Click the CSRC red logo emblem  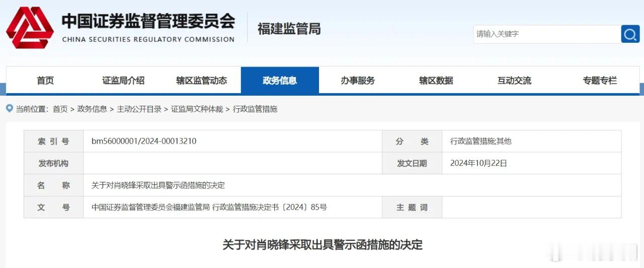coord(30,28)
